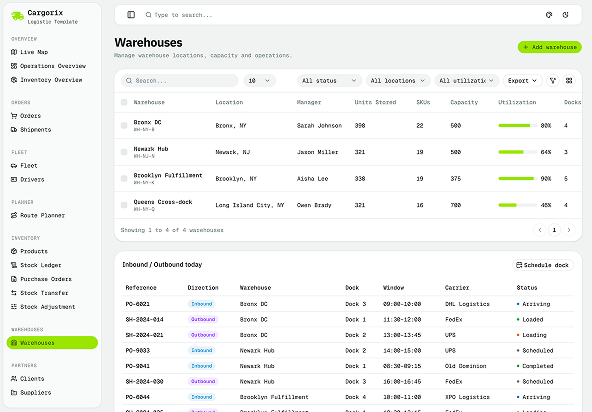The image size is (592, 412).
Task: Click the Completed status for PO-9041
Action: [x=535, y=366]
